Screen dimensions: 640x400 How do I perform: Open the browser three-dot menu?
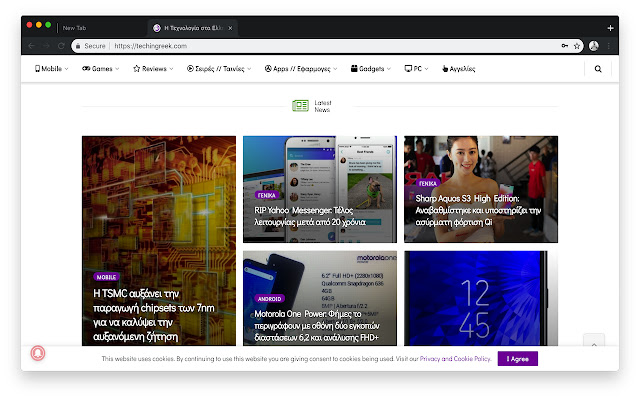[x=609, y=46]
